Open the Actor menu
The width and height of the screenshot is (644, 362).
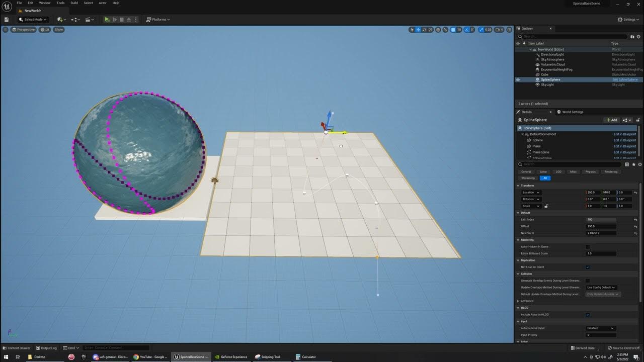point(103,3)
